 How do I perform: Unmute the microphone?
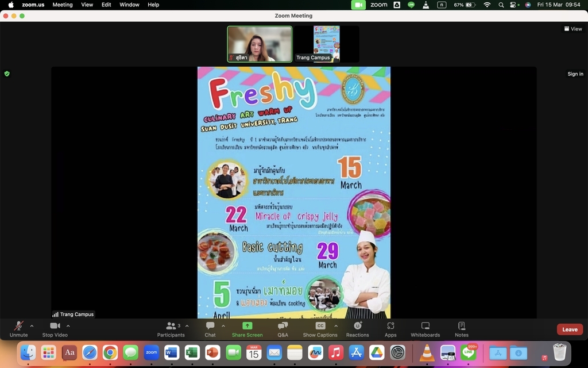point(18,329)
